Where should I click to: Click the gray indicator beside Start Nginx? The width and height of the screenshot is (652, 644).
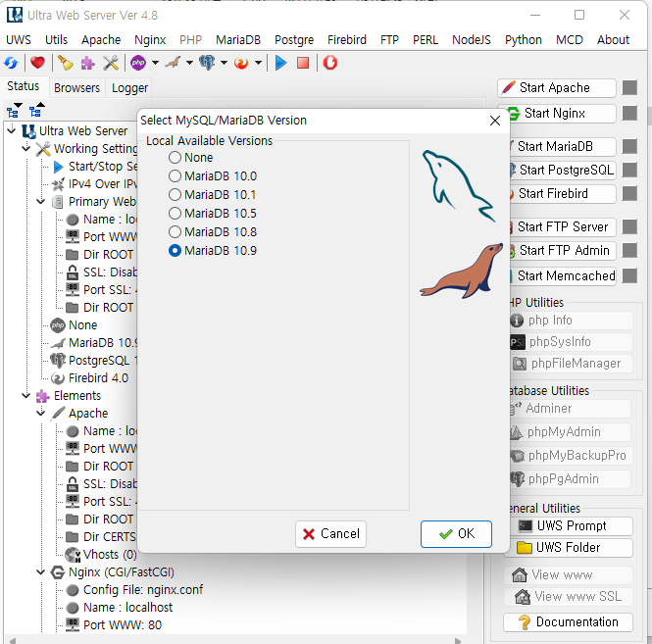click(x=629, y=113)
